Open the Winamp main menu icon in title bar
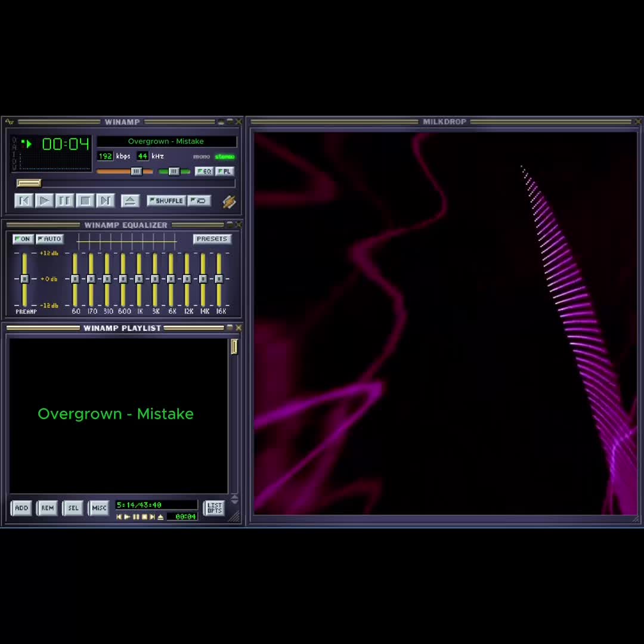Screen dimensions: 644x644 [10, 122]
